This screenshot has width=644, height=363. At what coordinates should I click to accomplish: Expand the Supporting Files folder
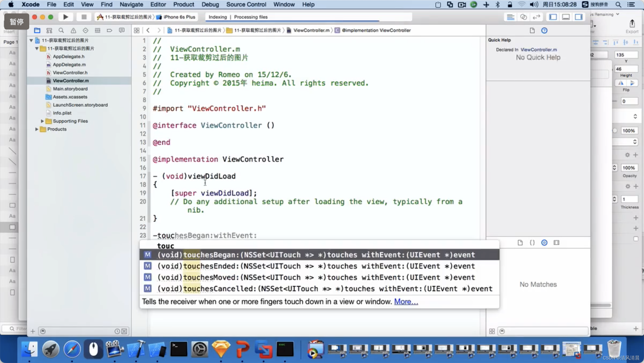point(42,121)
